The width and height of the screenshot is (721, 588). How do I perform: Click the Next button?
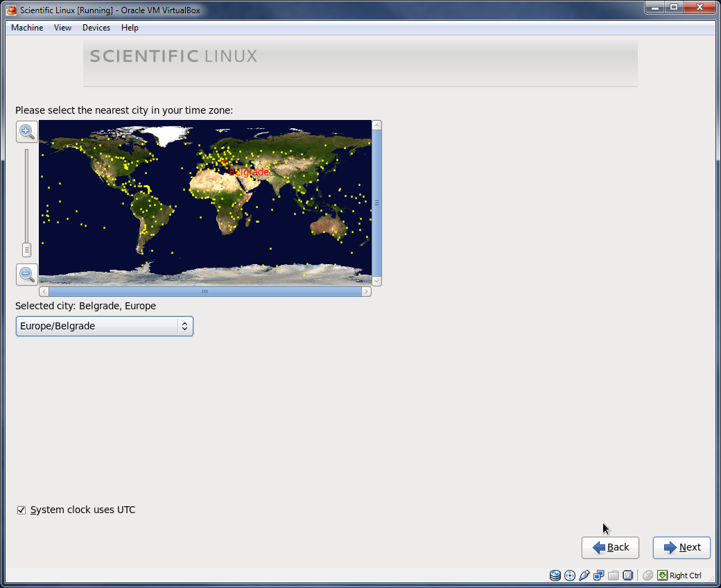coord(681,547)
